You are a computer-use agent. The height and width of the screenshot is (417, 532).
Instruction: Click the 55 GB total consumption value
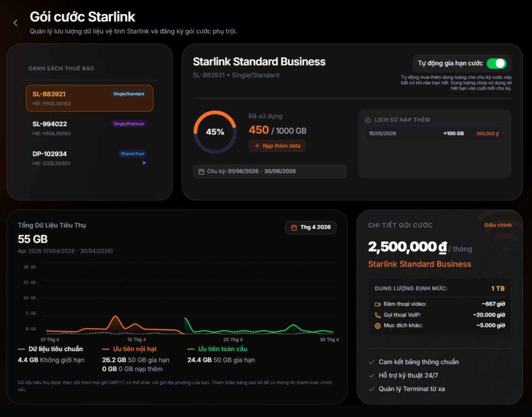(x=33, y=239)
